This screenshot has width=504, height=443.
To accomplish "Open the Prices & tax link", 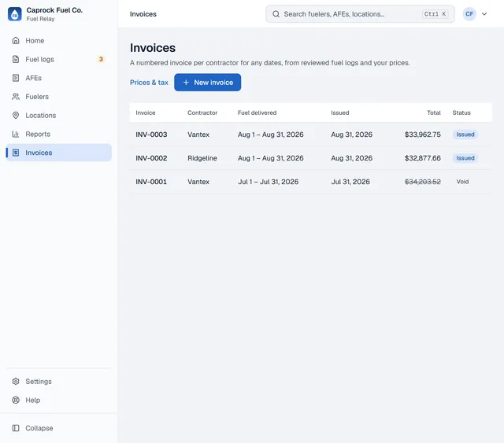I will tap(149, 83).
